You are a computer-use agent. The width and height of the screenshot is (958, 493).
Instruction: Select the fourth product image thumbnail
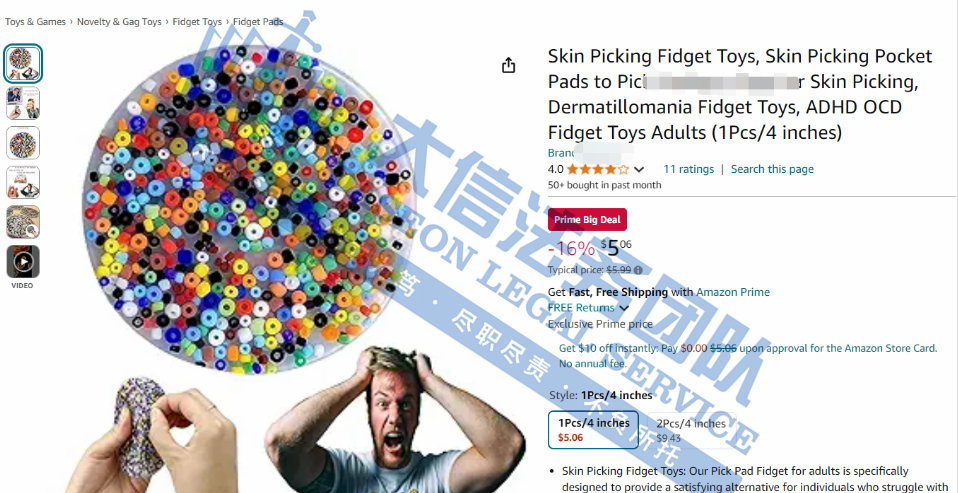(23, 182)
